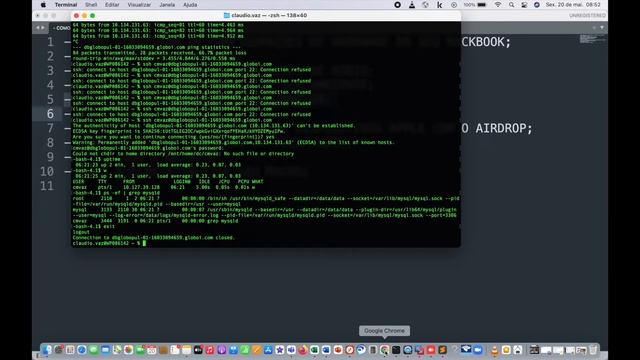Open Zoom app in the Dock
Viewport: 640px width, 360px height.
click(x=478, y=350)
